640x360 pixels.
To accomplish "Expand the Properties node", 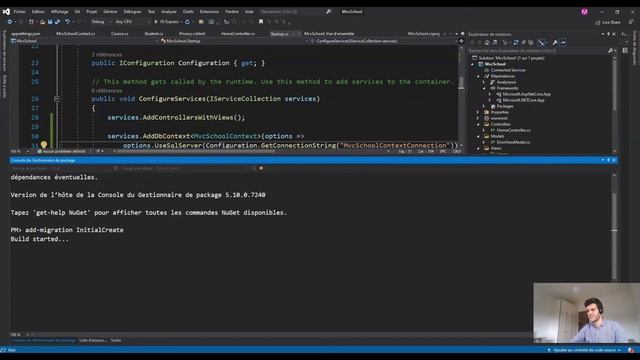I will (478, 112).
